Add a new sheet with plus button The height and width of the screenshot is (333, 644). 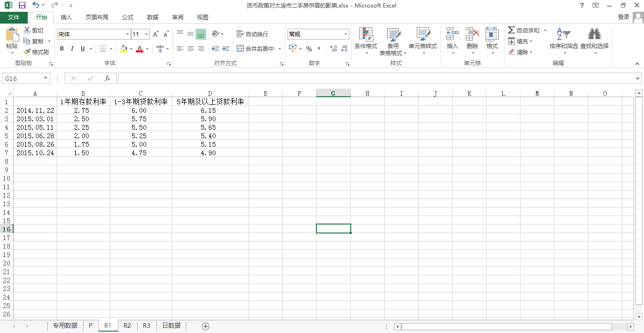pyautogui.click(x=205, y=326)
